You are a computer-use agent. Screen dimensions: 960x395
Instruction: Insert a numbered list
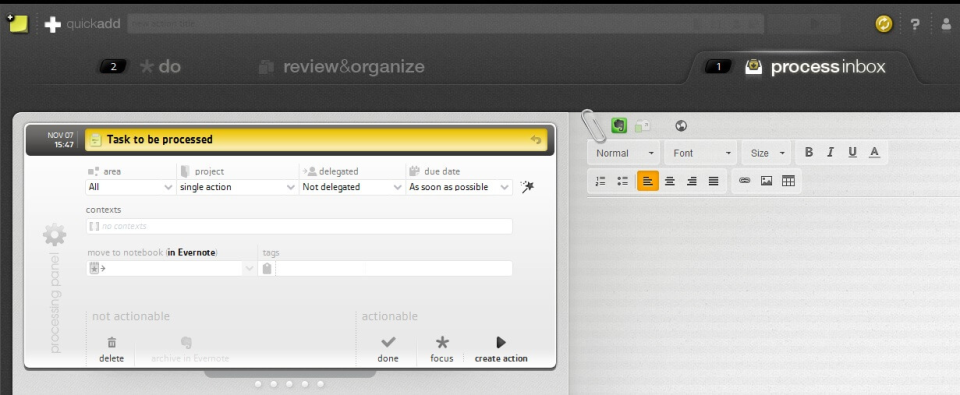pyautogui.click(x=601, y=181)
